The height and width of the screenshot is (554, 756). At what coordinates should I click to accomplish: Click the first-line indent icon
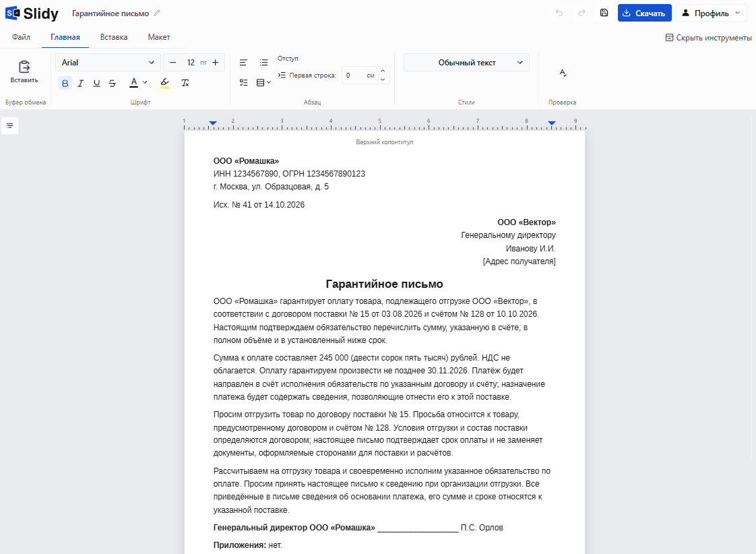coord(282,75)
